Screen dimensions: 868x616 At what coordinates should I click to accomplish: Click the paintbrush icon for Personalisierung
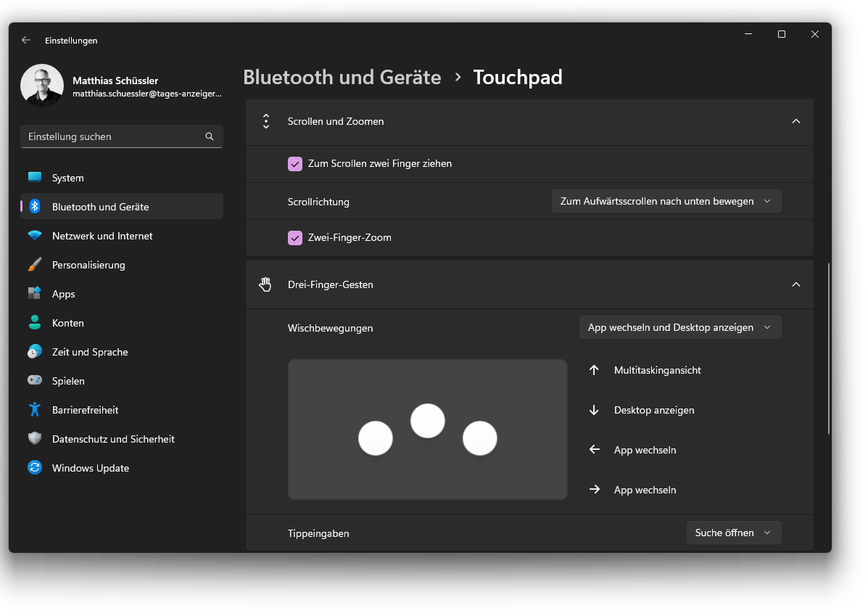[x=34, y=264]
